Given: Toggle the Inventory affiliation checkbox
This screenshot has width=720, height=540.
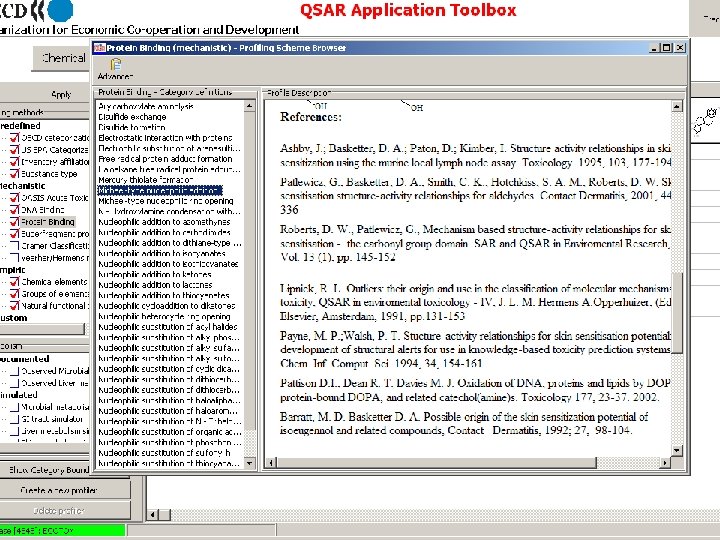Looking at the screenshot, I should (15, 162).
